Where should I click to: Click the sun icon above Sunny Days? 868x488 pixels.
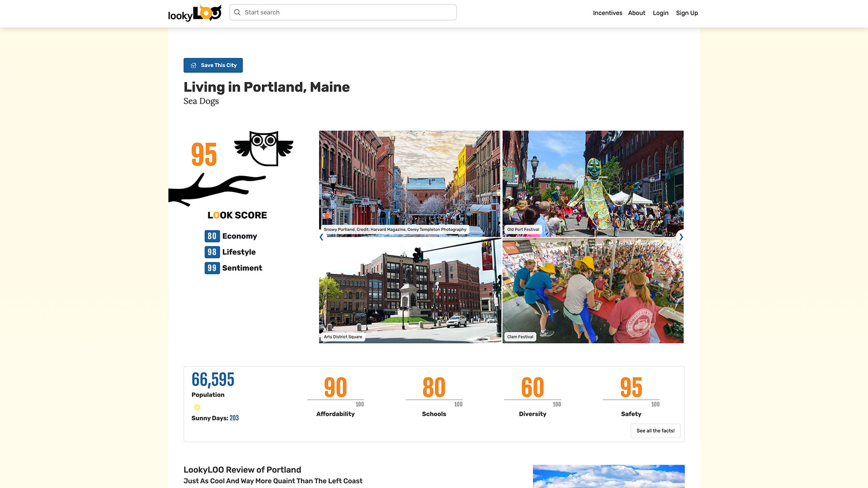[197, 407]
